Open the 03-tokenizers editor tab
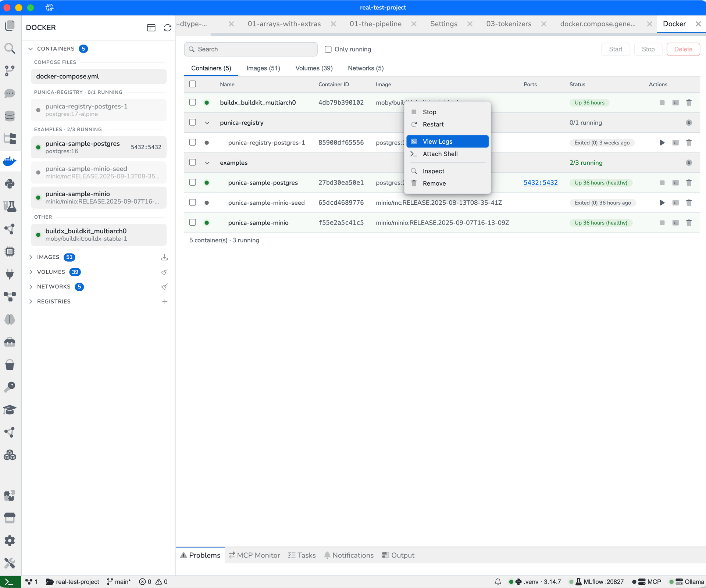 (x=509, y=24)
